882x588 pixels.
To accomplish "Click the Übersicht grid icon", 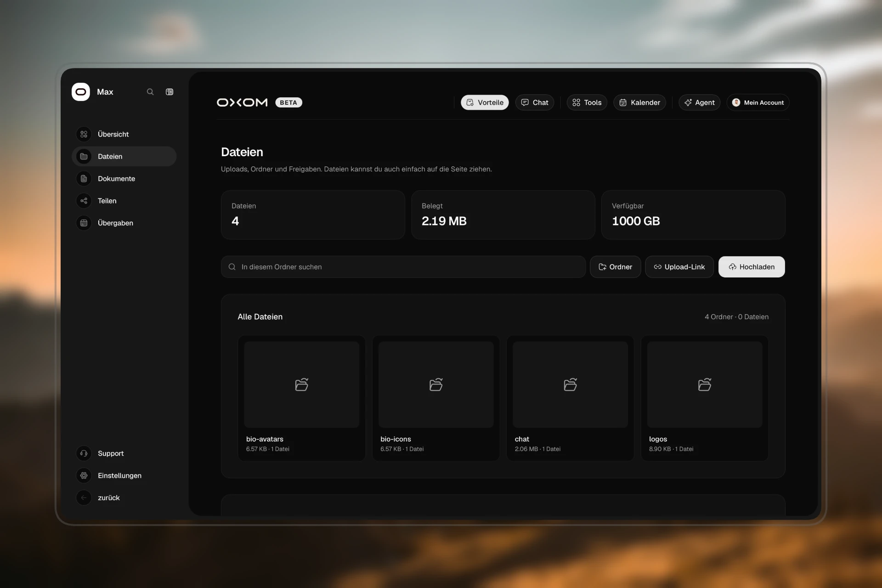I will tap(84, 134).
